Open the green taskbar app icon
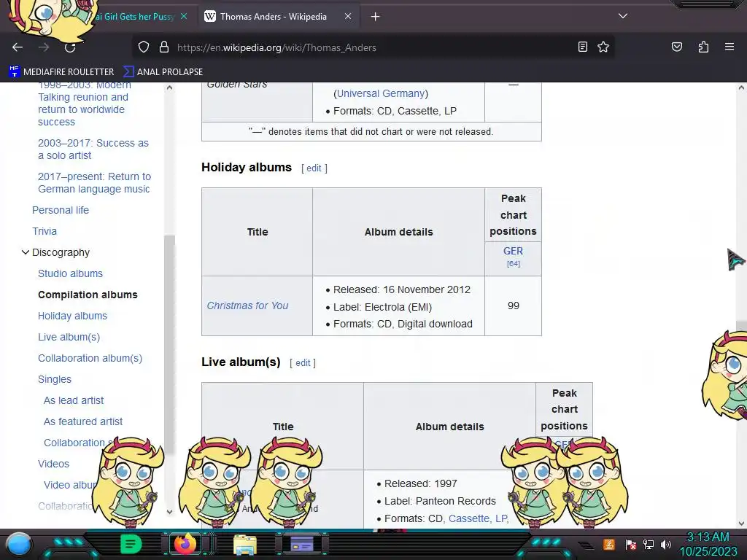747x560 pixels. pyautogui.click(x=131, y=544)
